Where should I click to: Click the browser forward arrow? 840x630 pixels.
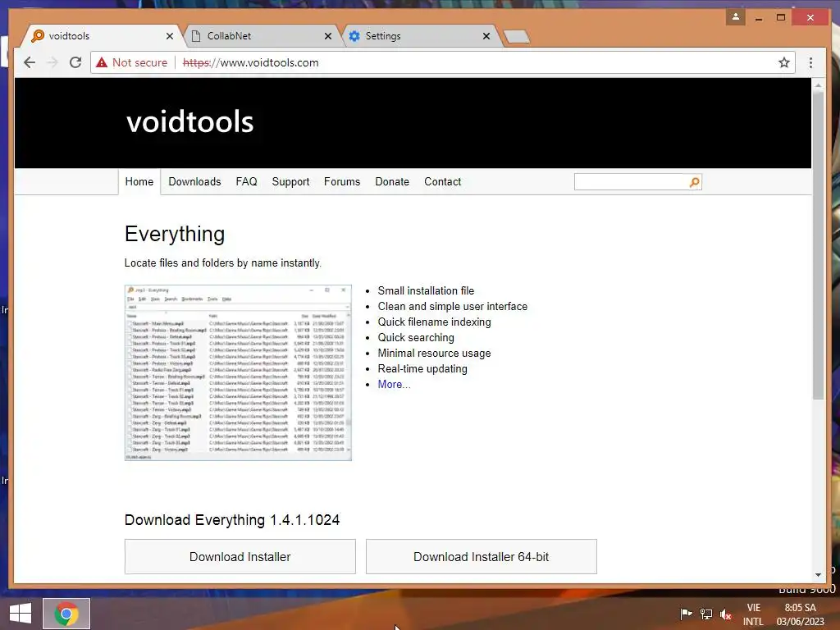click(52, 62)
